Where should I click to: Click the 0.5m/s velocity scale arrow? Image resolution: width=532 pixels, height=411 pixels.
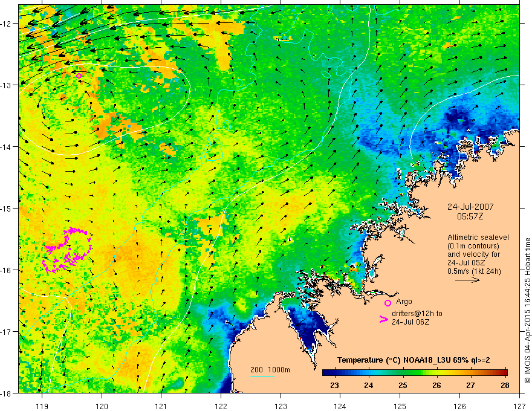tap(467, 280)
